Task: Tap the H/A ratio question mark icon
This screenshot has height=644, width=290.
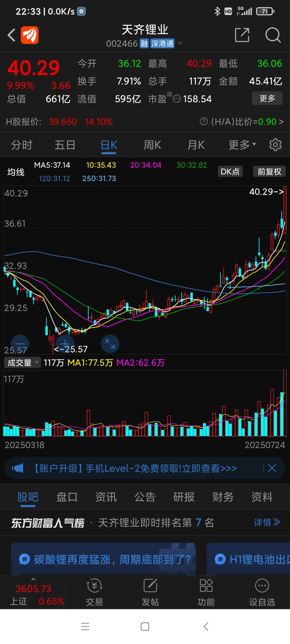Action: click(204, 122)
